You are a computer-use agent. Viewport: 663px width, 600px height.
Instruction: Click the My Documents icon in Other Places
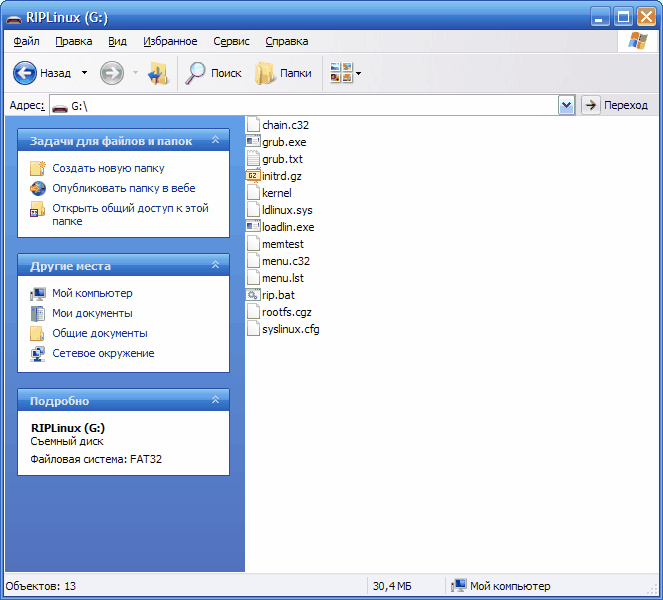point(38,313)
